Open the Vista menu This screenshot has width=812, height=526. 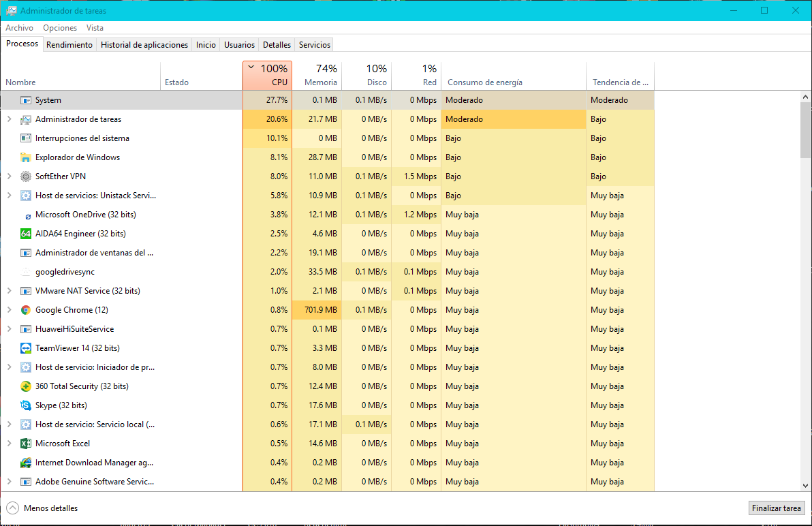[95, 28]
